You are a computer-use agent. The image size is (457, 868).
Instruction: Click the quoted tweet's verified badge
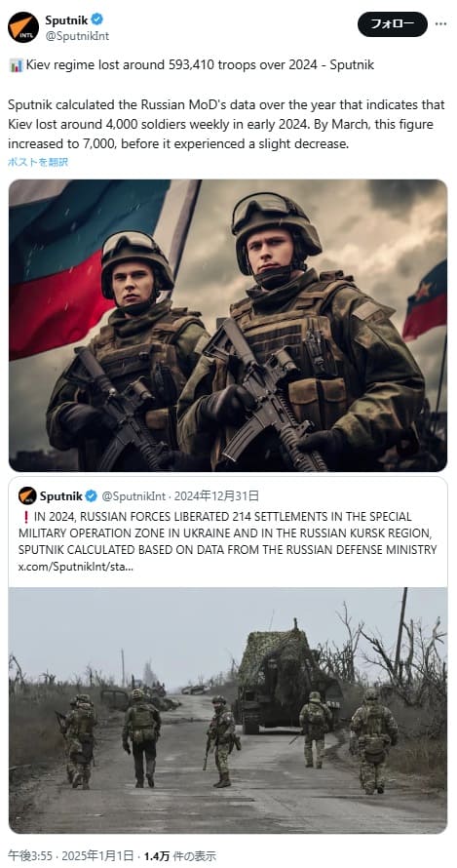coord(92,495)
